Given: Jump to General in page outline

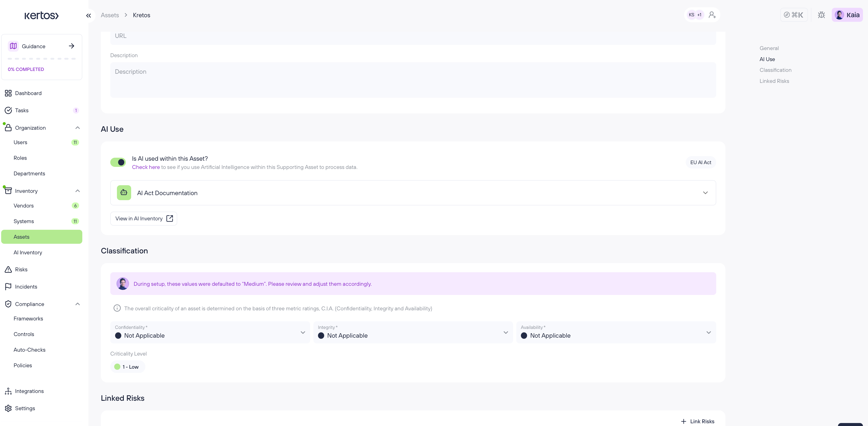Looking at the screenshot, I should 769,48.
